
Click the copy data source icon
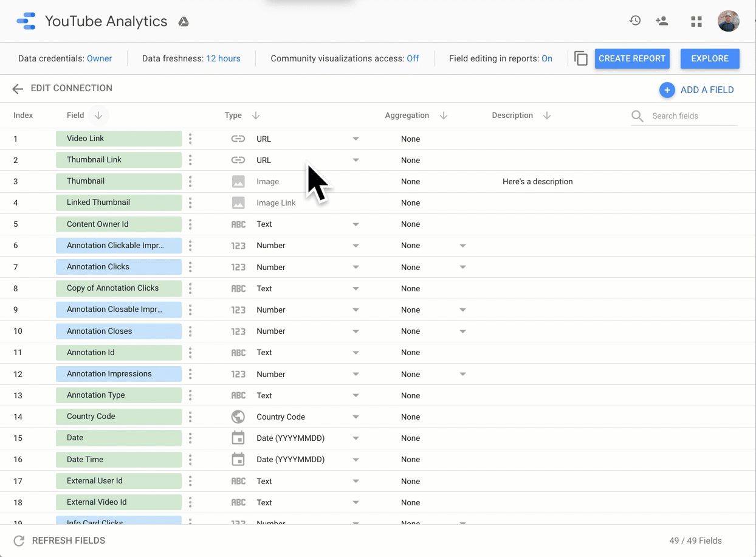[580, 58]
